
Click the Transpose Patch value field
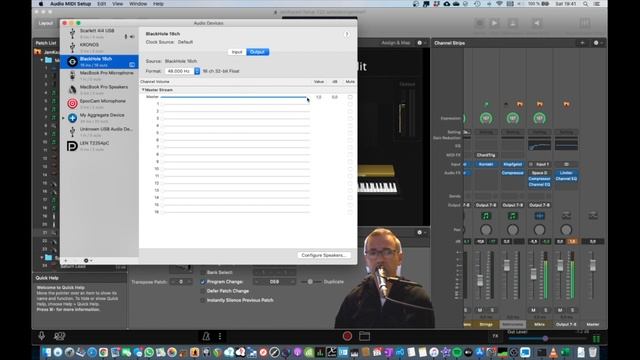[x=181, y=282]
